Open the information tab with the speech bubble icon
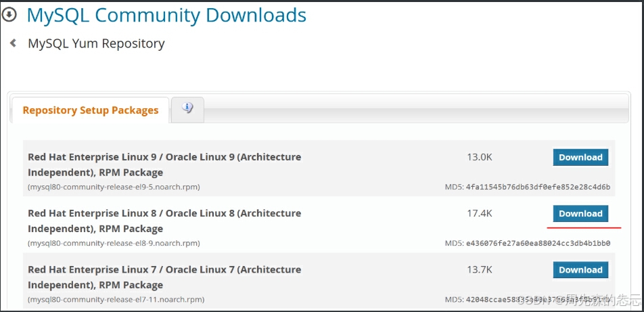The height and width of the screenshot is (312, 644). pyautogui.click(x=187, y=110)
